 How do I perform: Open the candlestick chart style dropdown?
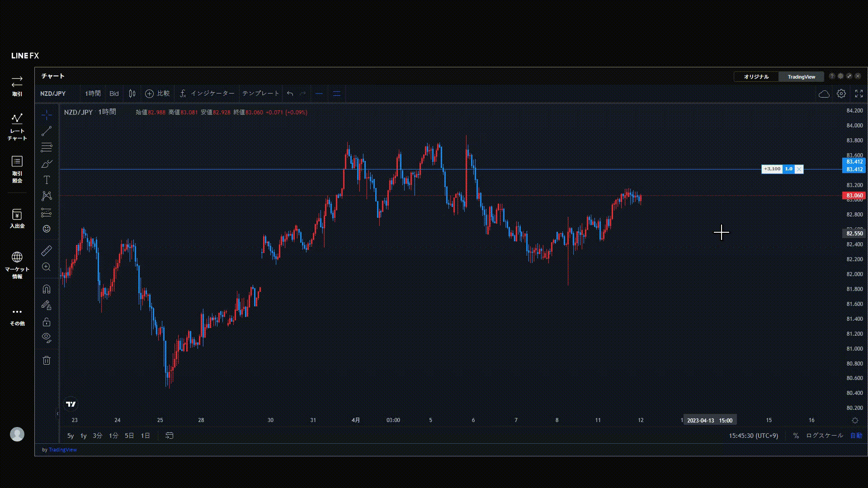[132, 94]
